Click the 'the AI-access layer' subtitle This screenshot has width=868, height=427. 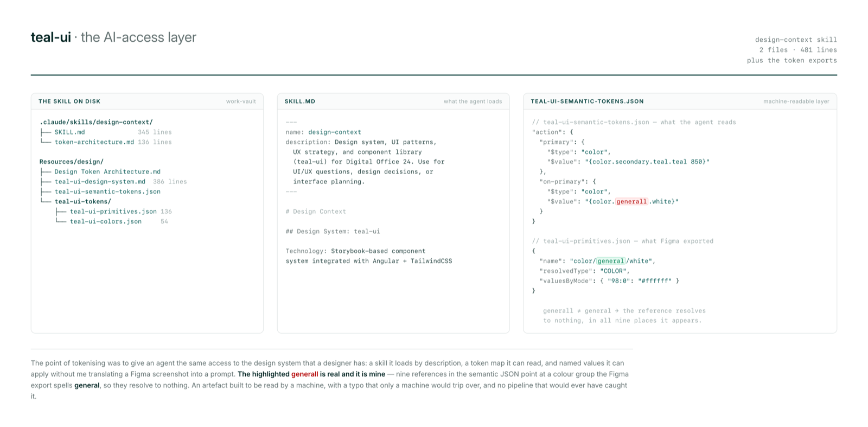tap(138, 37)
